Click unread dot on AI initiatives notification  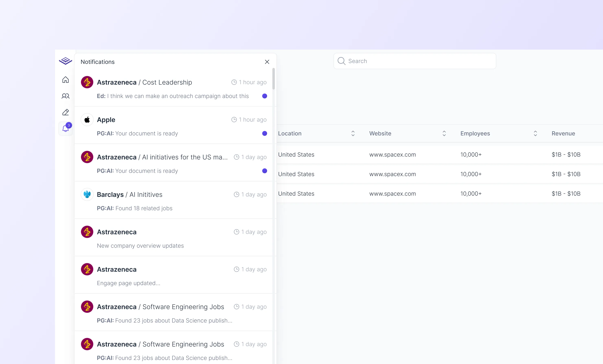[264, 171]
